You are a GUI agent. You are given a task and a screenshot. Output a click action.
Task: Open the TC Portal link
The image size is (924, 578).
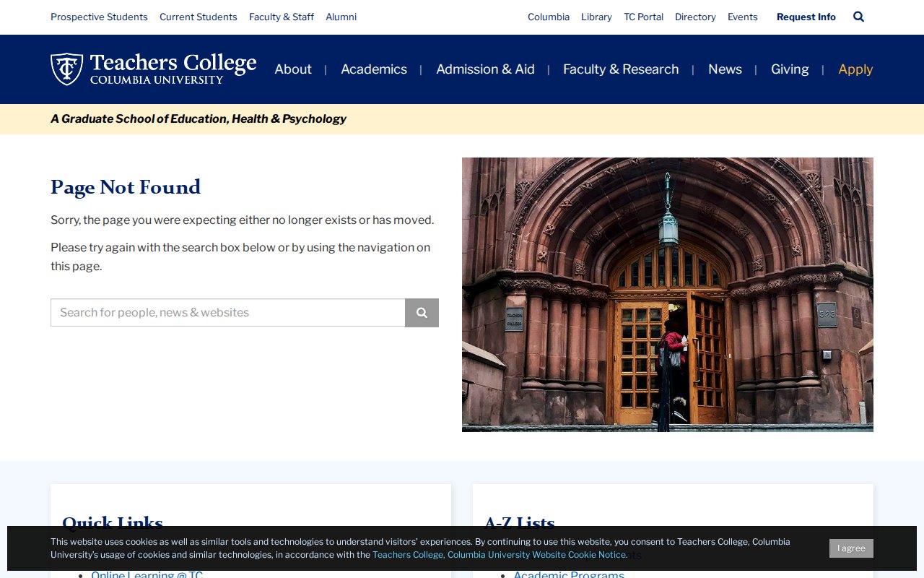(643, 17)
